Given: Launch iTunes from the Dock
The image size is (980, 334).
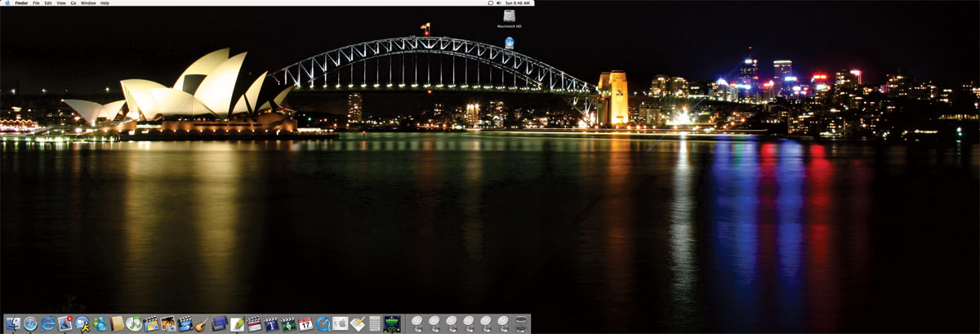Looking at the screenshot, I should tap(134, 324).
